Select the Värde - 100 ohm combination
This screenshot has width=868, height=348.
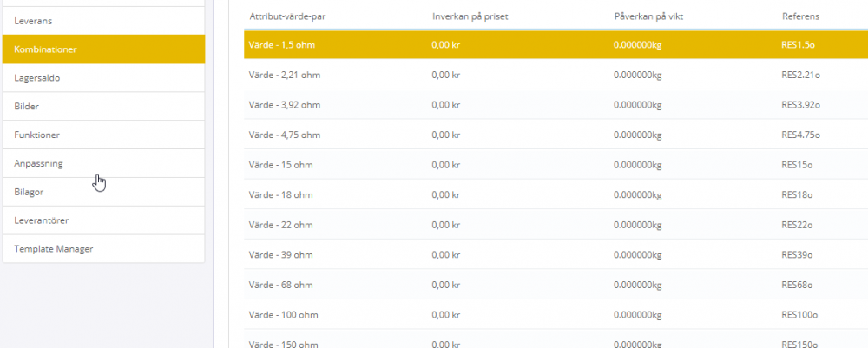tap(283, 315)
